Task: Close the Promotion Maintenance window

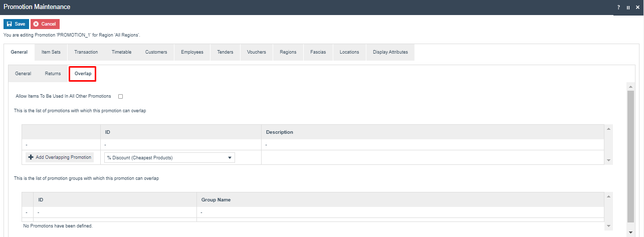Action: coord(637,8)
